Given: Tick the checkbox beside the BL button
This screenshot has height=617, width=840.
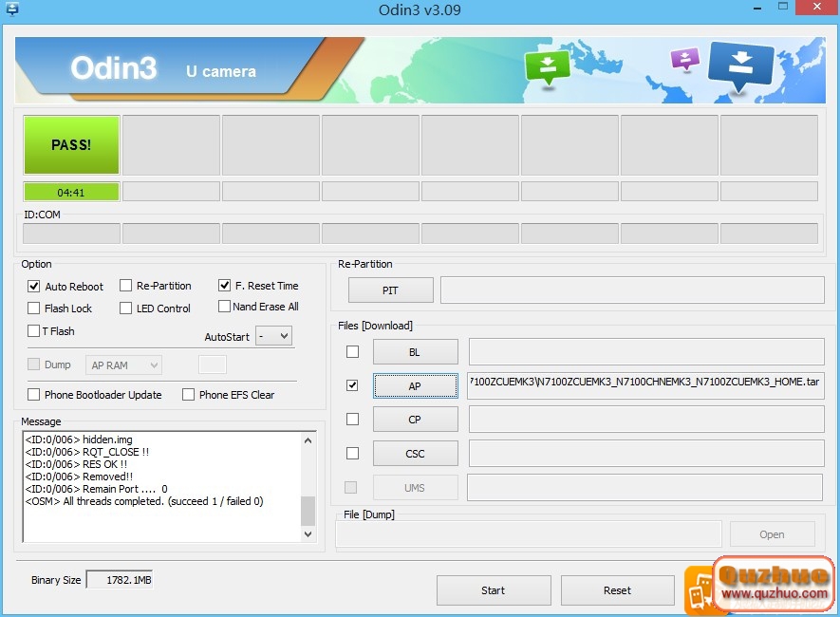Looking at the screenshot, I should (x=352, y=352).
